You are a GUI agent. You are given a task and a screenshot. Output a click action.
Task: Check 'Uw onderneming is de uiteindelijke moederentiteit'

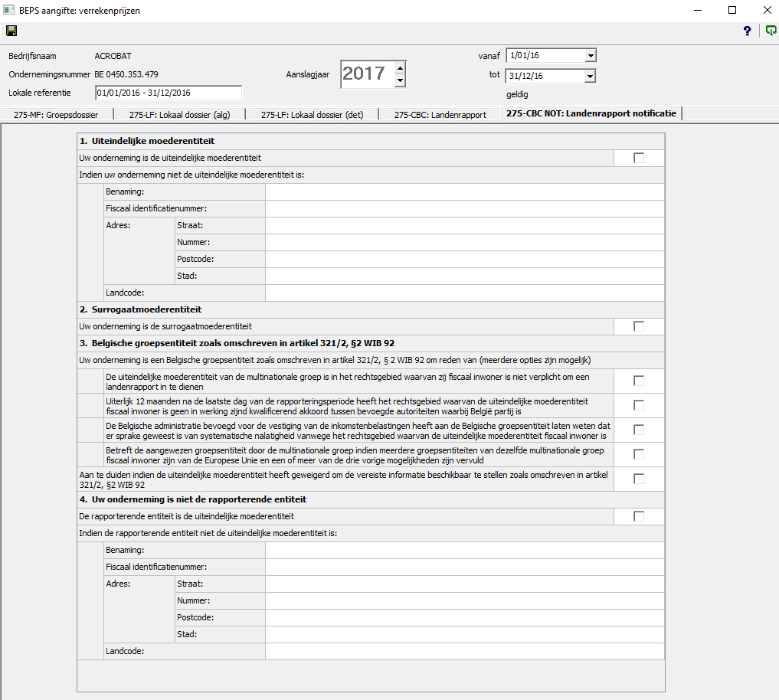pos(639,158)
